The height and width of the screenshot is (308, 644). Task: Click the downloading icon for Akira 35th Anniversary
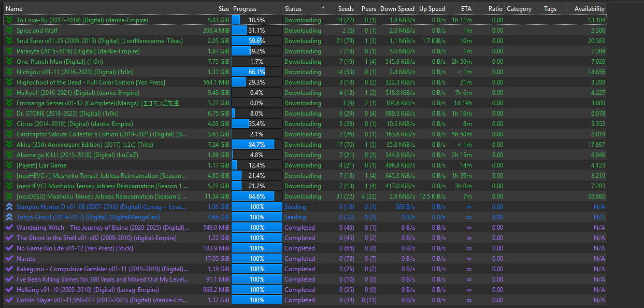click(x=9, y=144)
